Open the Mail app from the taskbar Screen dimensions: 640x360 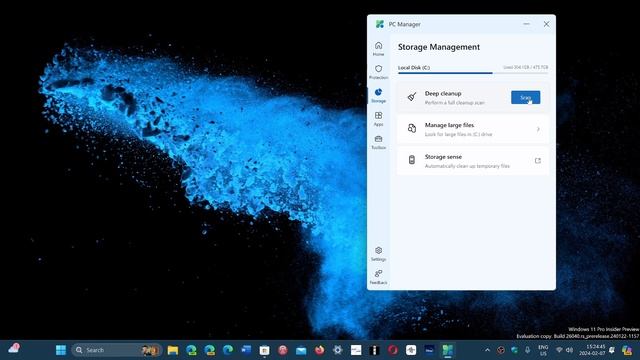(x=301, y=350)
